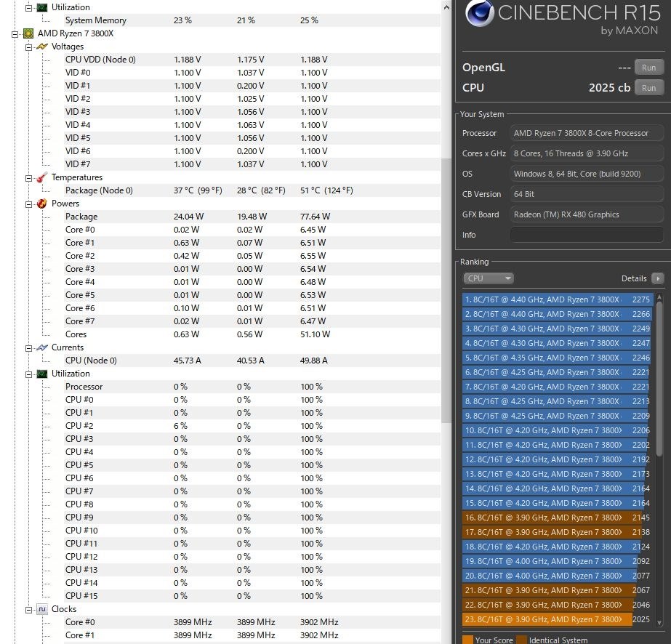Screen dimensions: 671x644
Task: Click the Your Score orange legend swatch
Action: [x=467, y=640]
